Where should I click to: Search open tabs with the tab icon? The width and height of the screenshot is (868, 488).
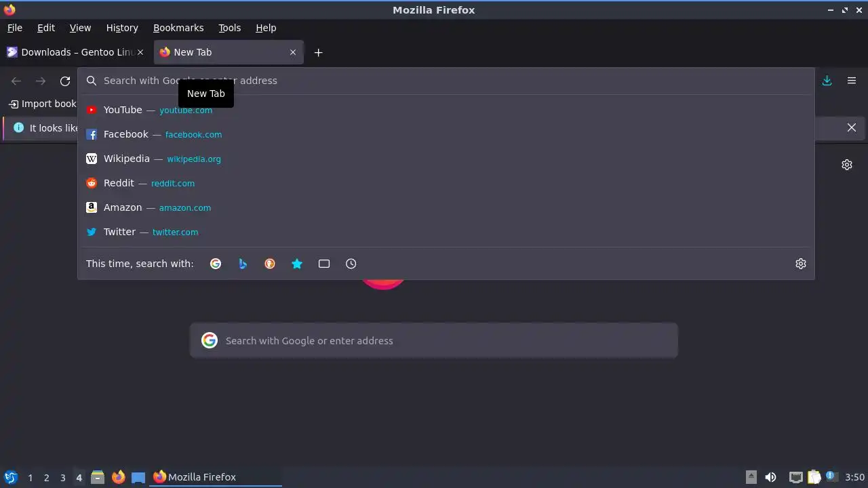click(x=324, y=264)
